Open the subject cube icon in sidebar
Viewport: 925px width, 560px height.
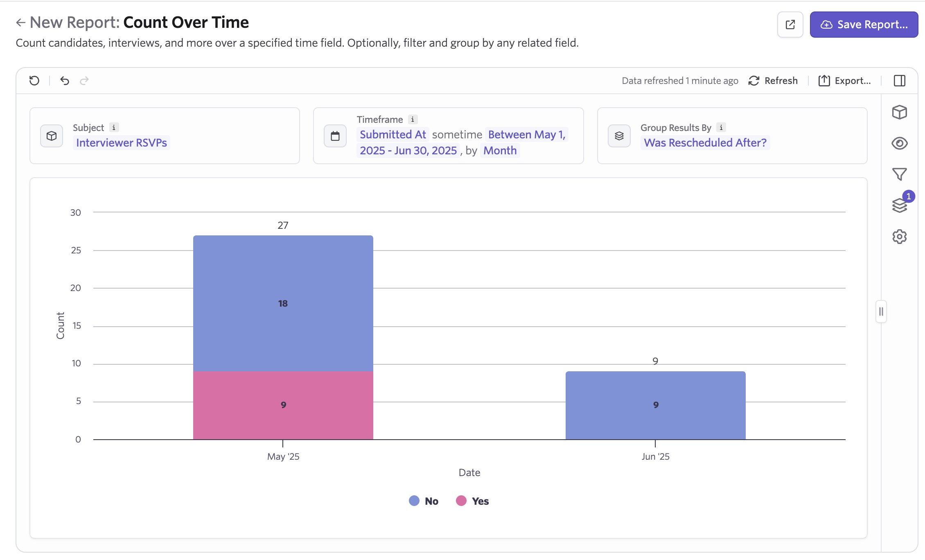click(x=899, y=112)
